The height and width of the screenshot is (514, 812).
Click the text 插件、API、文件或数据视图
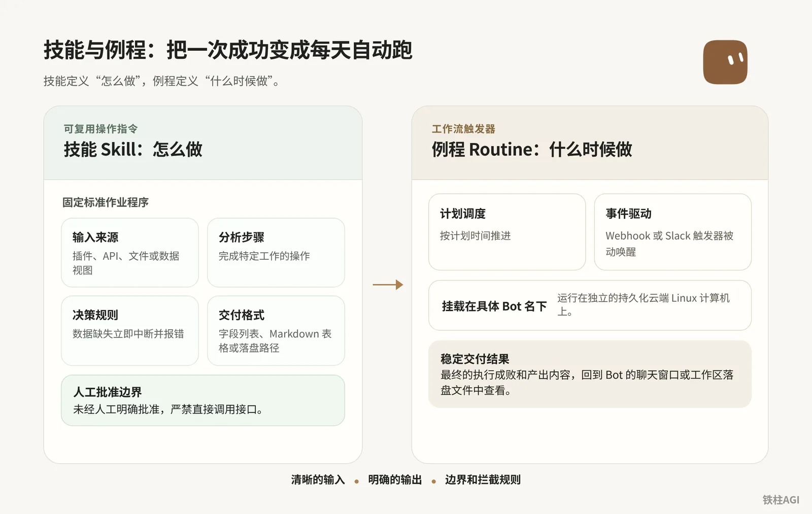point(126,263)
